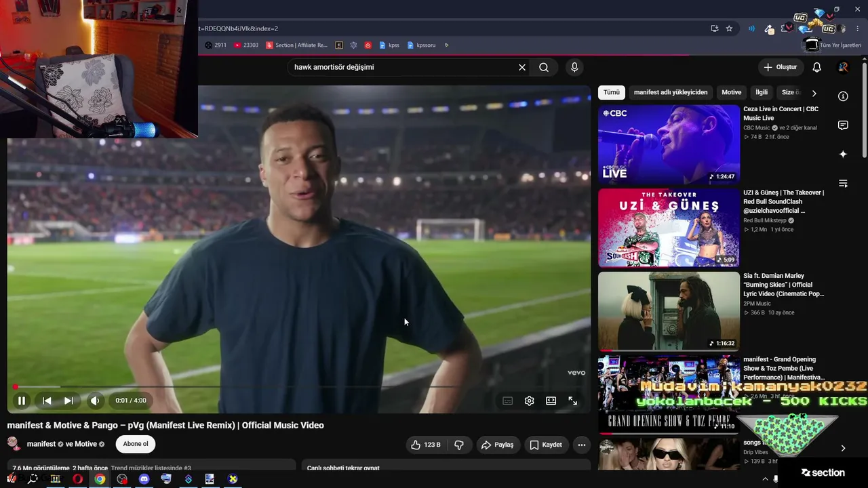Open the 23303 YouTube bookmark
868x488 pixels.
tap(245, 45)
